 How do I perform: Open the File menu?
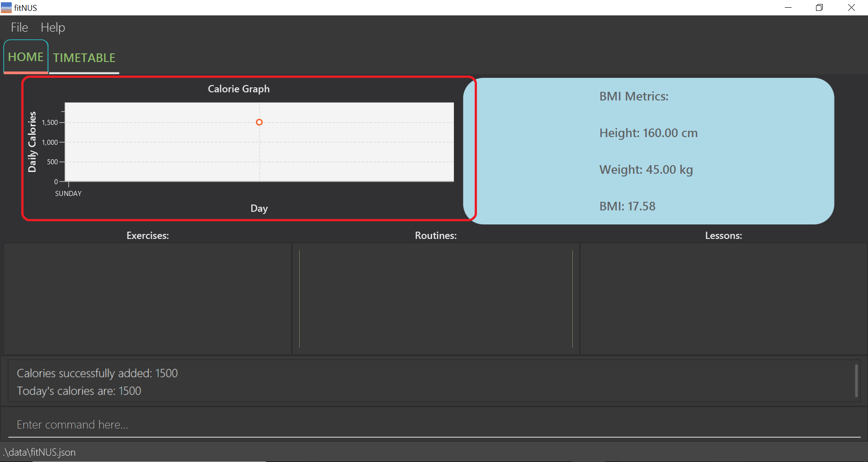click(x=19, y=28)
